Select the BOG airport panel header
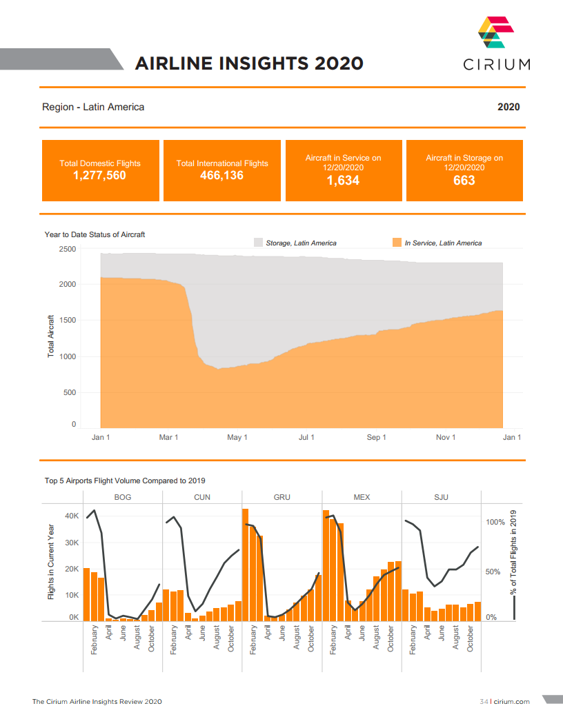 pos(122,497)
